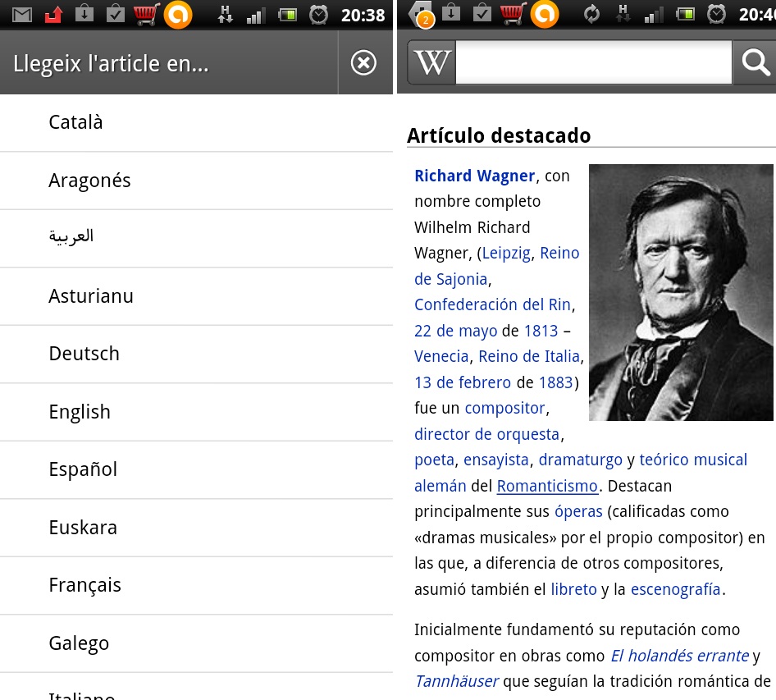Tap the Richard Wagner portrait photo
The image size is (776, 700).
pos(681,293)
